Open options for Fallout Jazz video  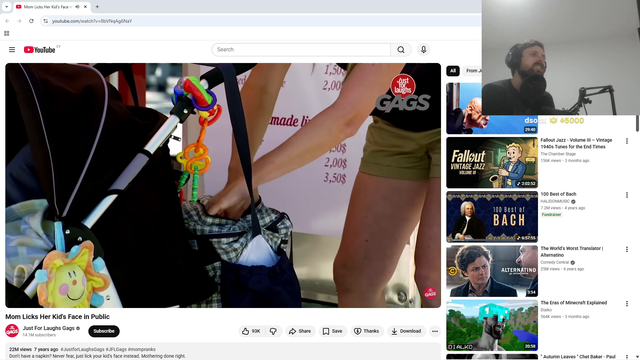(627, 141)
